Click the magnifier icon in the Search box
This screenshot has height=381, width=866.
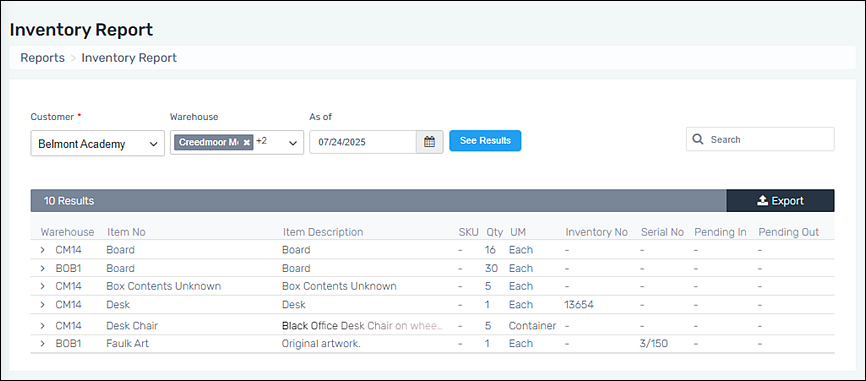[698, 139]
